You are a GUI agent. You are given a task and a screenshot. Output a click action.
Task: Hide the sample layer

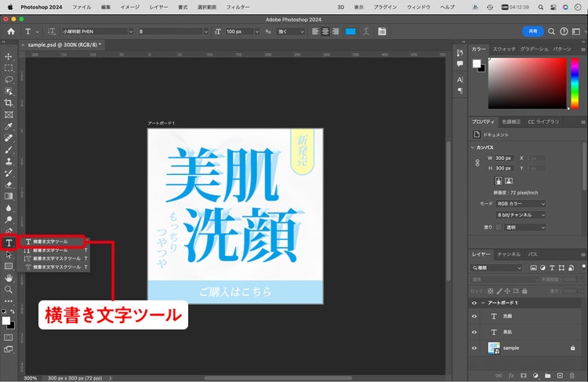[474, 348]
